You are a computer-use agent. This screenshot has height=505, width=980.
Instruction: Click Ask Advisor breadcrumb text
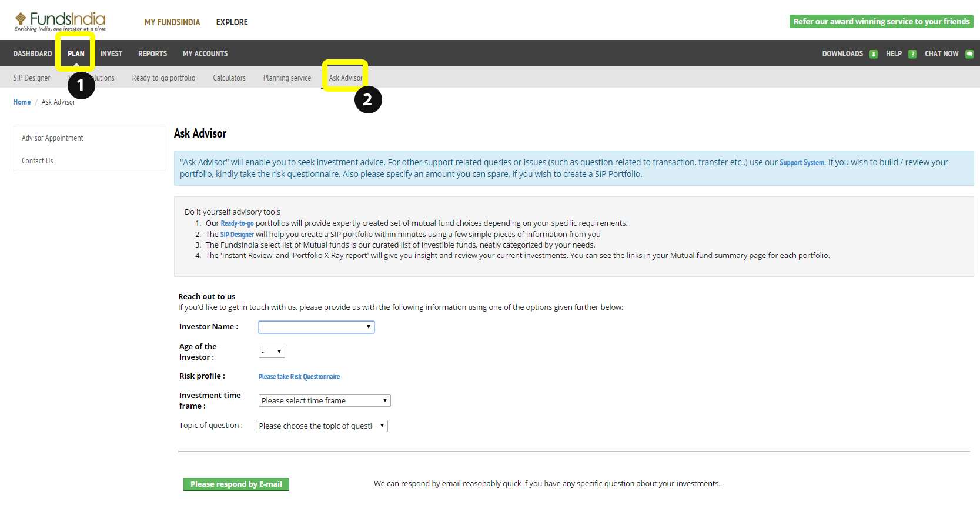[58, 102]
